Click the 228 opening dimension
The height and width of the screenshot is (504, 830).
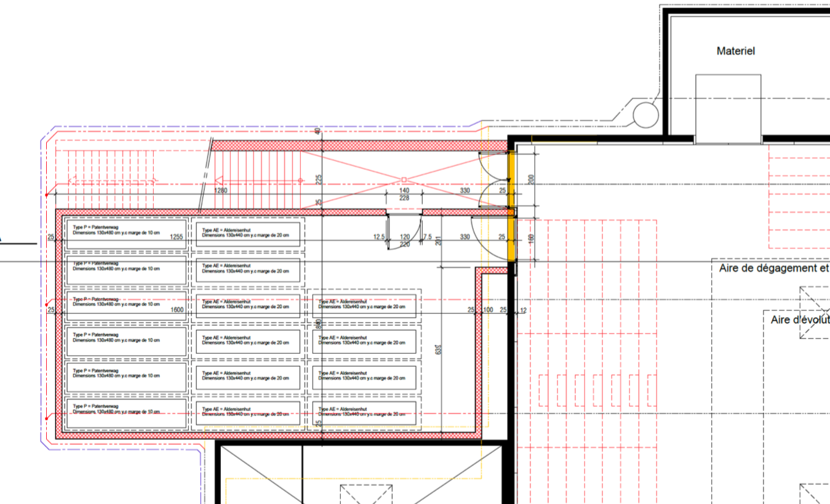coord(404,198)
